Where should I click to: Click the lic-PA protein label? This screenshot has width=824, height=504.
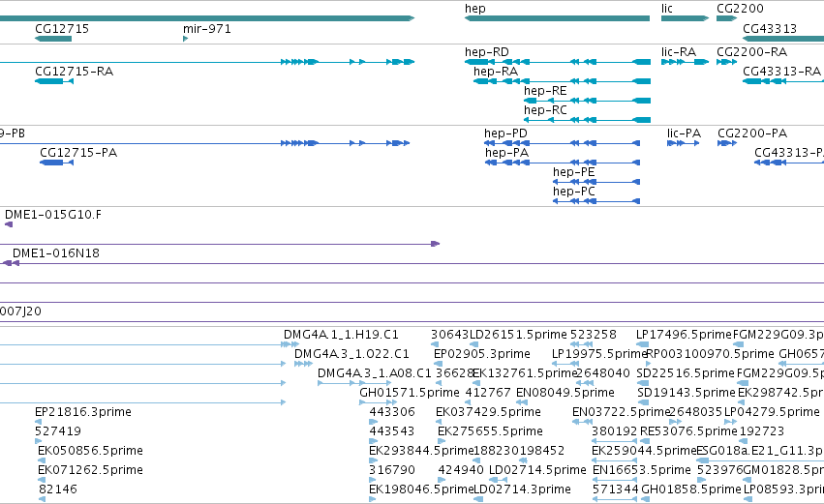684,133
